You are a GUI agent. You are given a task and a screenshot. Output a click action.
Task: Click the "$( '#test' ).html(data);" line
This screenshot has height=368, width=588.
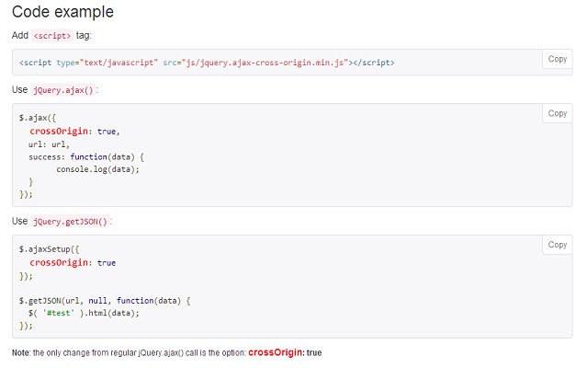[x=84, y=313]
